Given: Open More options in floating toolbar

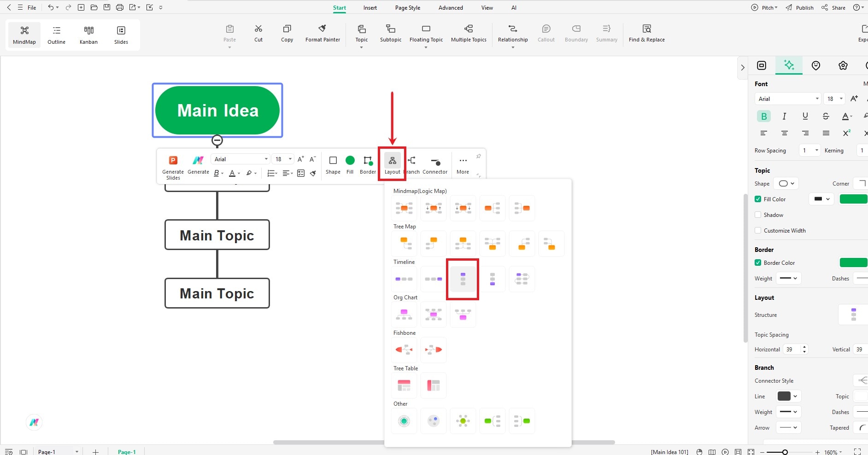Looking at the screenshot, I should point(463,165).
